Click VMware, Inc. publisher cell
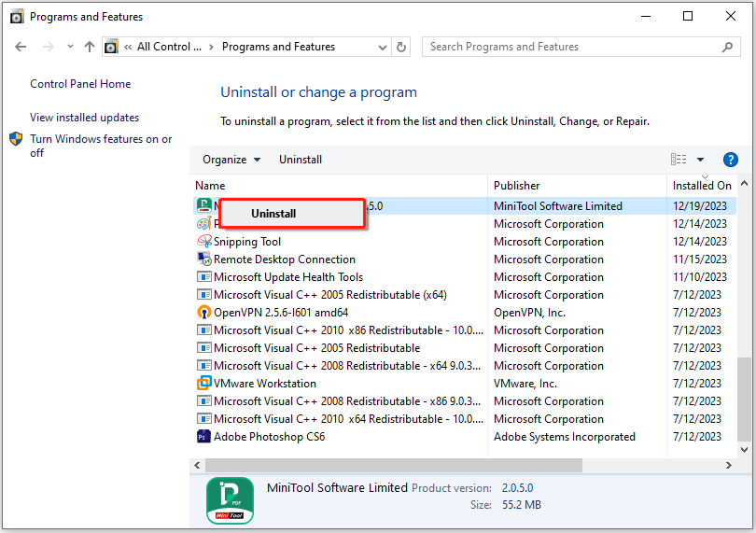 click(525, 384)
